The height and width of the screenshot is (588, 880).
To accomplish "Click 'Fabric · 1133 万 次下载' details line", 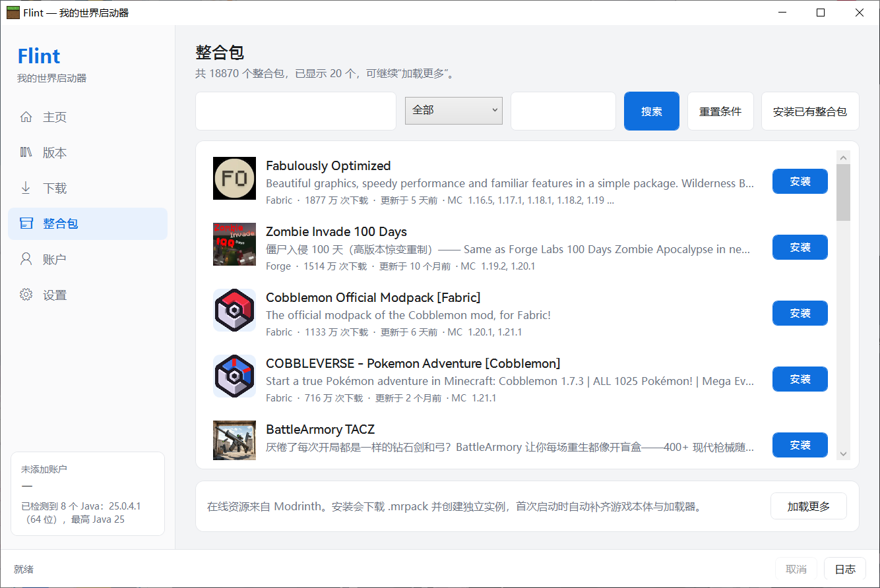I will [x=394, y=332].
